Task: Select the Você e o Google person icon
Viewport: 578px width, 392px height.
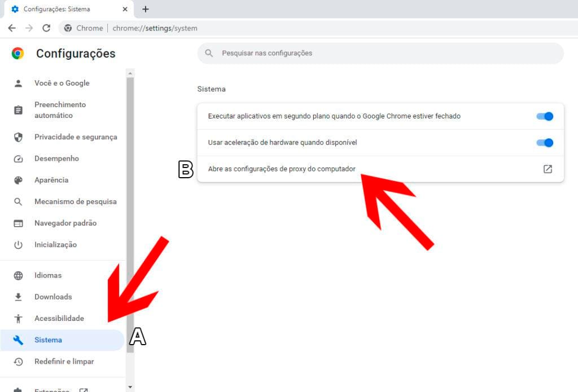Action: coord(17,83)
